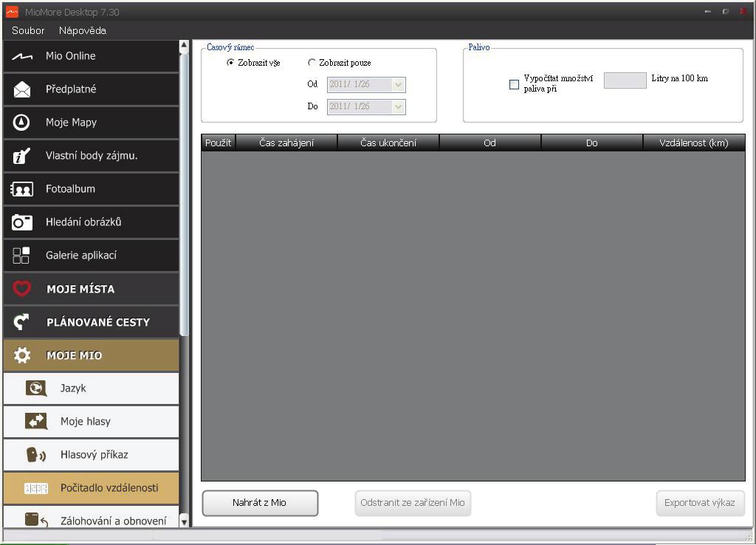Click the MOJE MIO gear icon
Image resolution: width=756 pixels, height=545 pixels.
click(21, 355)
